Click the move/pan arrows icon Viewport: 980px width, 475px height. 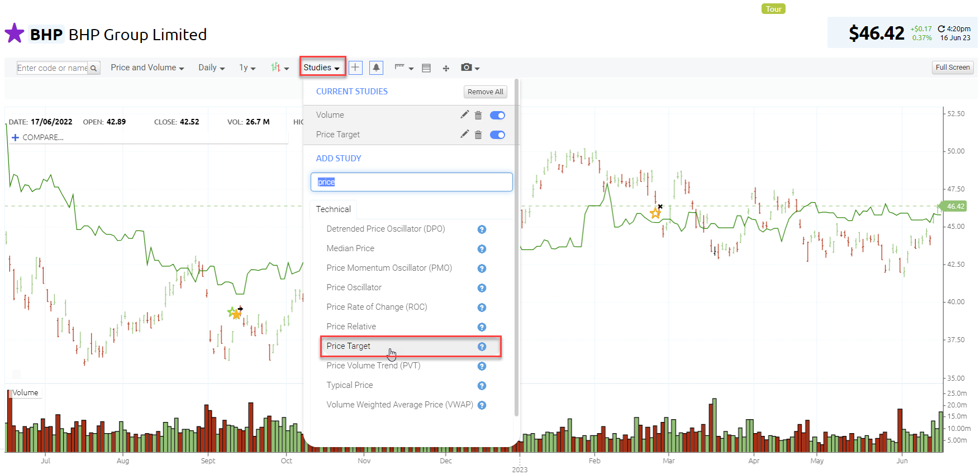[446, 68]
